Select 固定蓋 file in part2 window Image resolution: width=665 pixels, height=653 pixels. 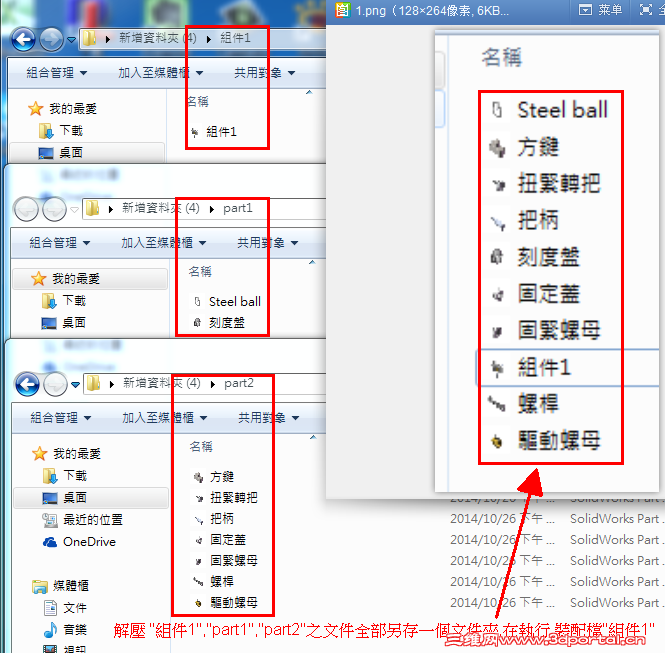click(219, 539)
